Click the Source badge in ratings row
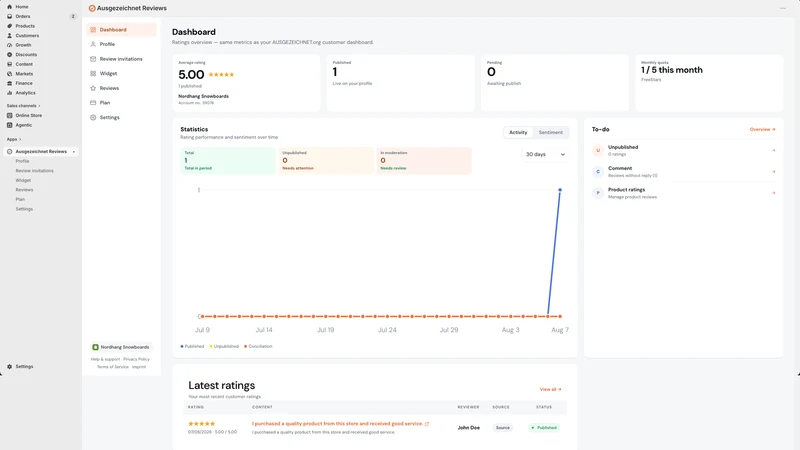The height and width of the screenshot is (450, 800). pos(503,428)
